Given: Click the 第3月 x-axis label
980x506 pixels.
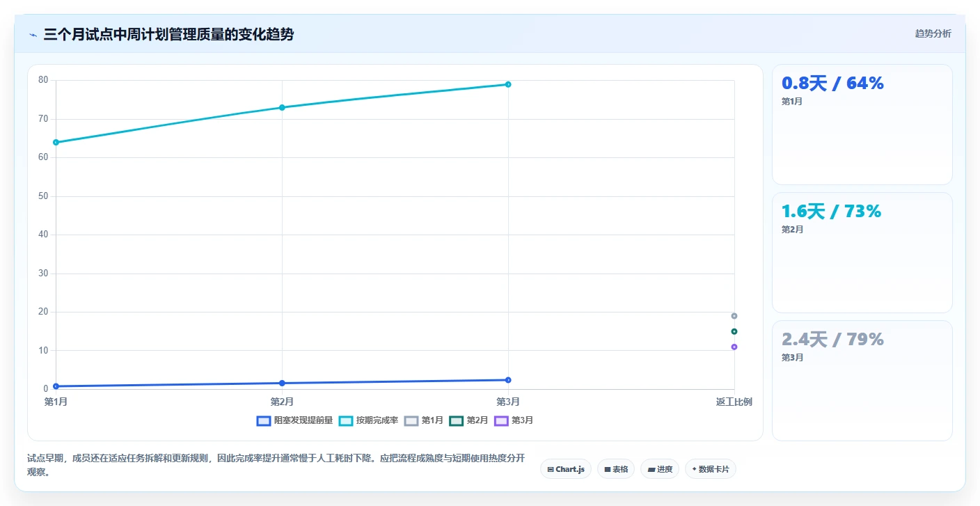Looking at the screenshot, I should 508,402.
